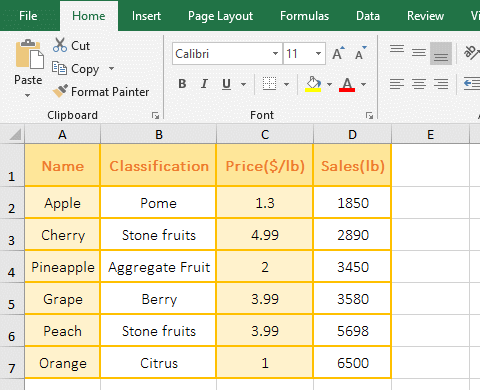Apply cell borders icon
This screenshot has height=390, width=480.
(269, 84)
